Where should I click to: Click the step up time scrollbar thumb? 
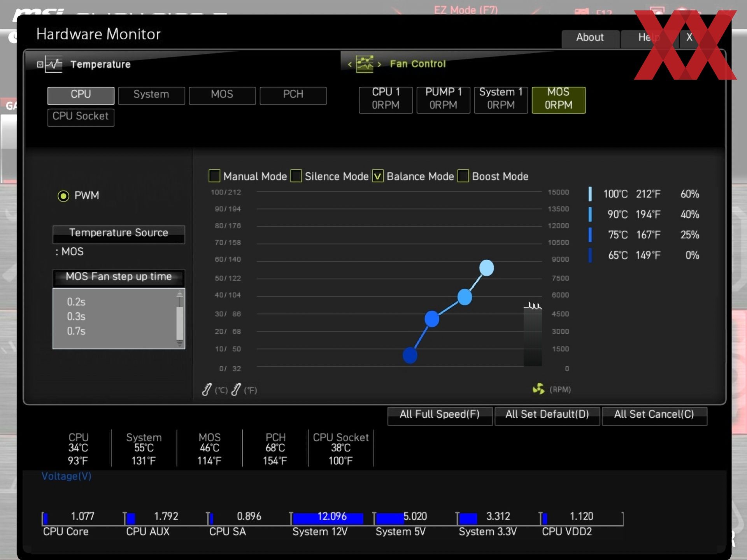pyautogui.click(x=180, y=323)
